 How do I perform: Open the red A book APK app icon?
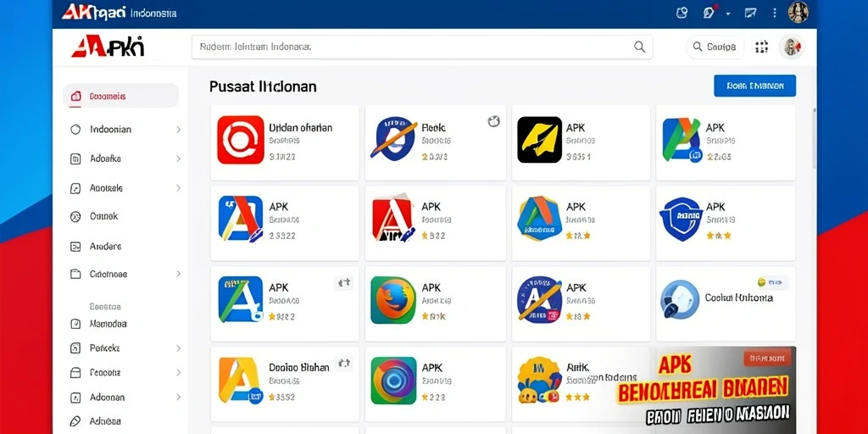393,220
